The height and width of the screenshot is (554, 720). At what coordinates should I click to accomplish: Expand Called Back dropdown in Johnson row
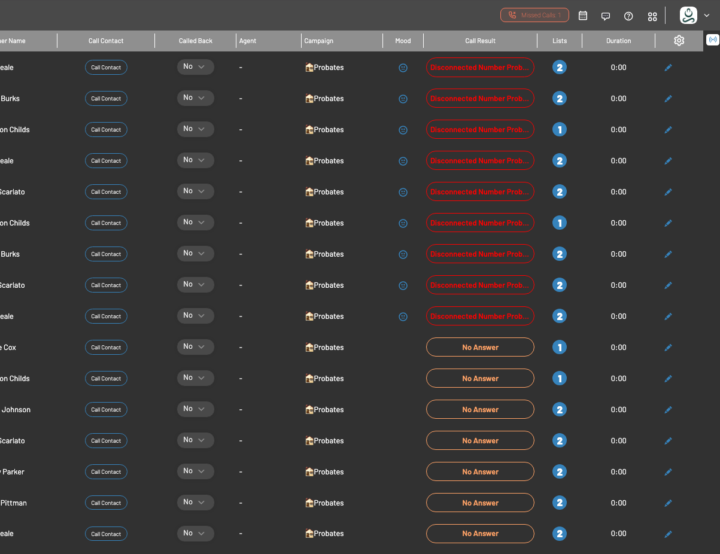pyautogui.click(x=195, y=409)
